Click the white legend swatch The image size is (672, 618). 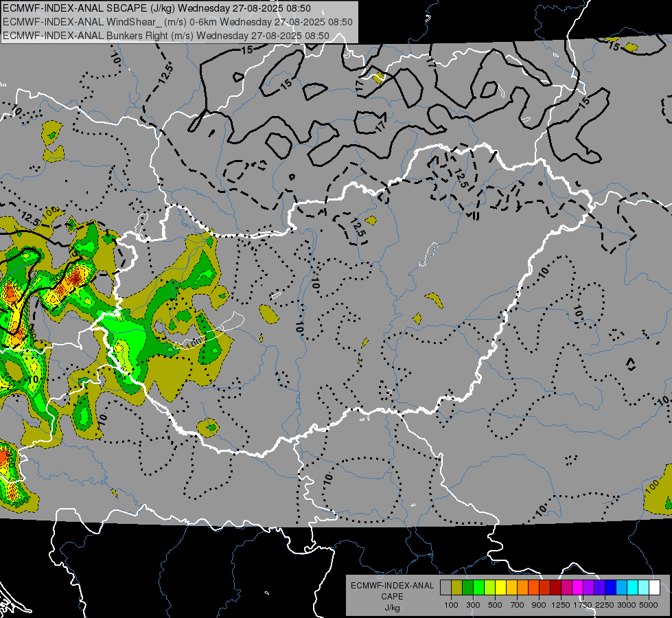654,588
